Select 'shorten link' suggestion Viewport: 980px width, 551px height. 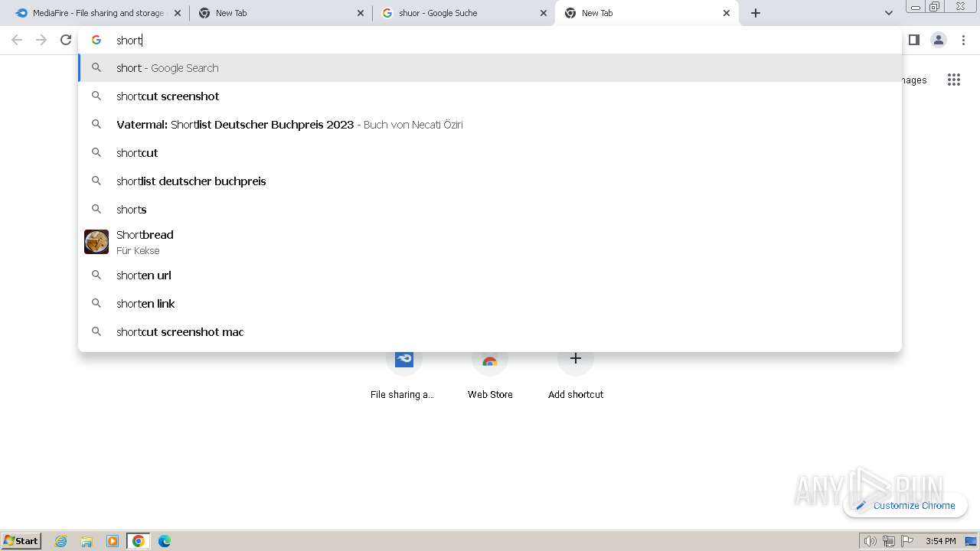[x=490, y=304]
